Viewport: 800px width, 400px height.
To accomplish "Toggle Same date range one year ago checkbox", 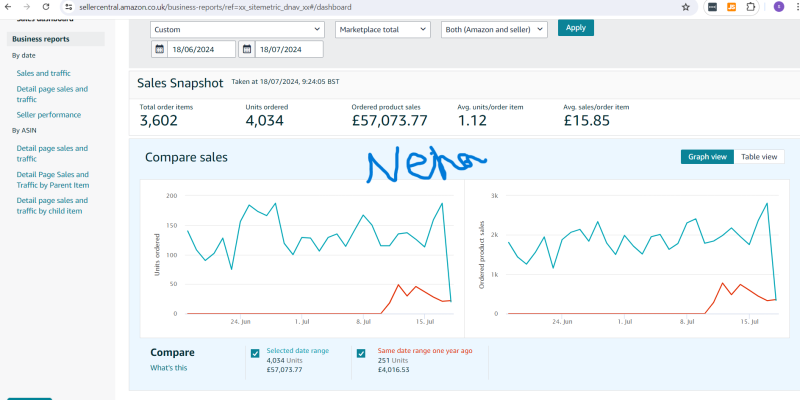I will tap(361, 353).
